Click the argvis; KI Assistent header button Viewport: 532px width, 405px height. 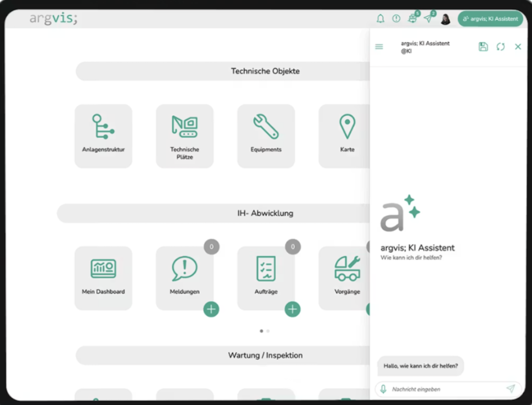491,19
